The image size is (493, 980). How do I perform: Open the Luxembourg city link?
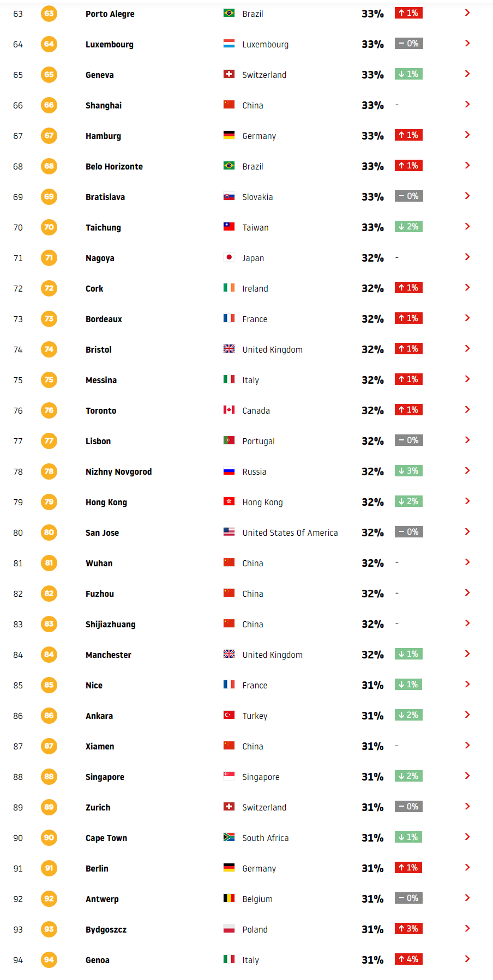110,45
